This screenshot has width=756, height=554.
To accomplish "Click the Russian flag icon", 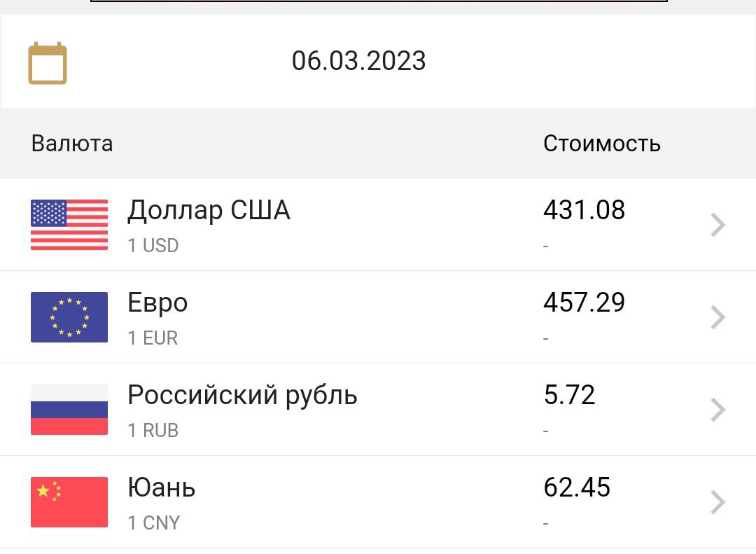I will click(x=69, y=410).
